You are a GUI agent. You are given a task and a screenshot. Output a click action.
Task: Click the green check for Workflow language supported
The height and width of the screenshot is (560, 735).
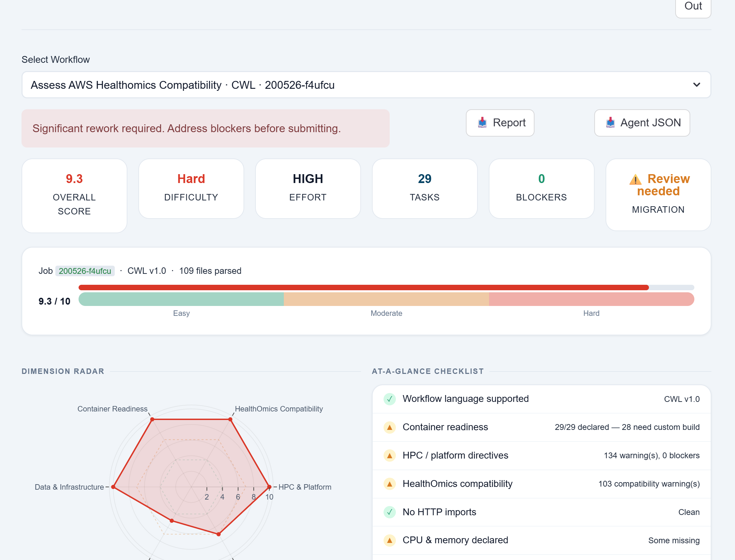(x=390, y=399)
